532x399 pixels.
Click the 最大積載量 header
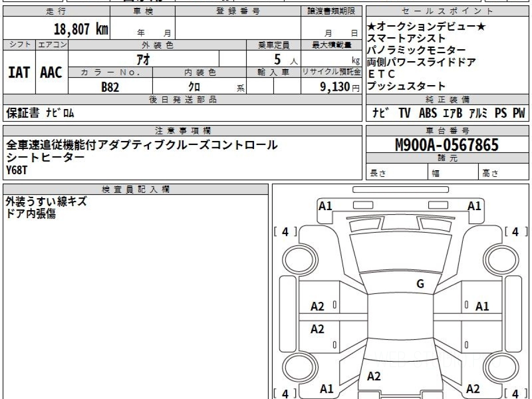[x=331, y=45]
